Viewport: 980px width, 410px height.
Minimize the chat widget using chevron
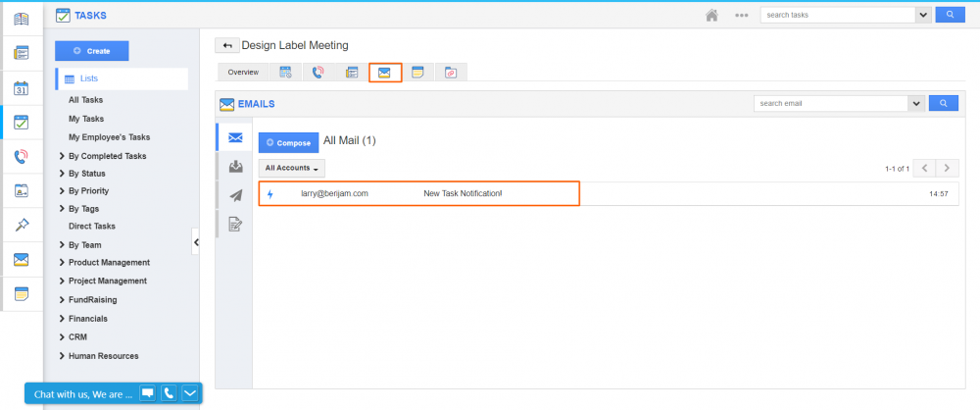(x=190, y=393)
